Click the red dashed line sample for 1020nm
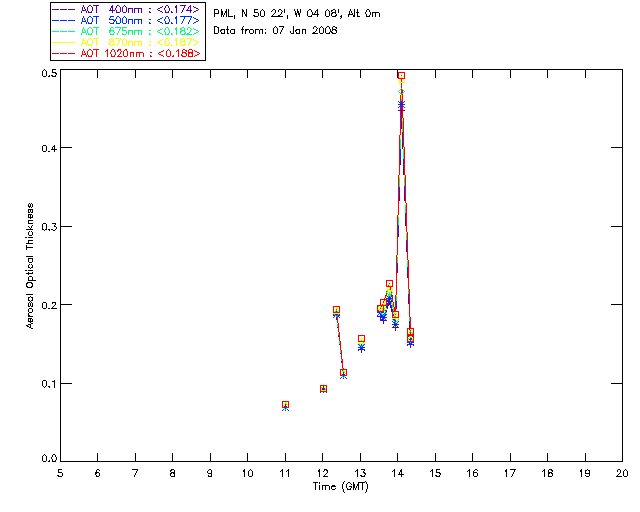Image resolution: width=640 pixels, height=512 pixels. tap(63, 53)
